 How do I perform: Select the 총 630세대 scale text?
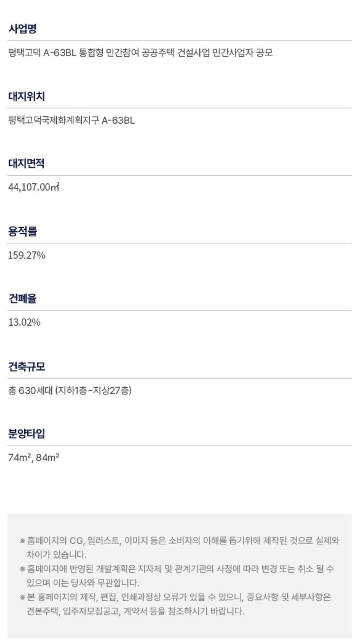tap(70, 390)
